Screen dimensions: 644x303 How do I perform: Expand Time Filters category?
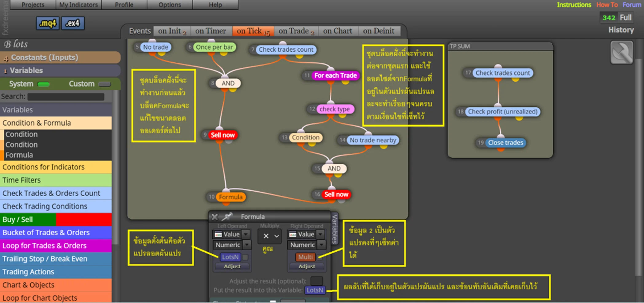(x=56, y=180)
